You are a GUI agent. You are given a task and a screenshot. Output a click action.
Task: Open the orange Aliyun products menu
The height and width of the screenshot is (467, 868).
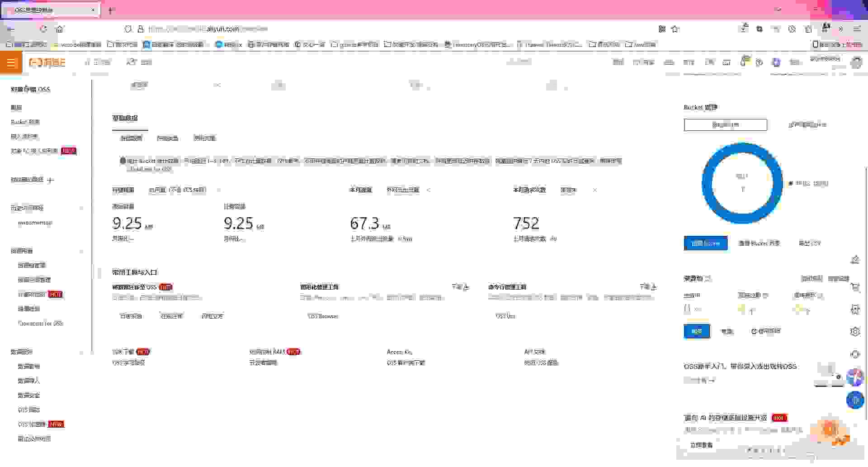pyautogui.click(x=11, y=62)
